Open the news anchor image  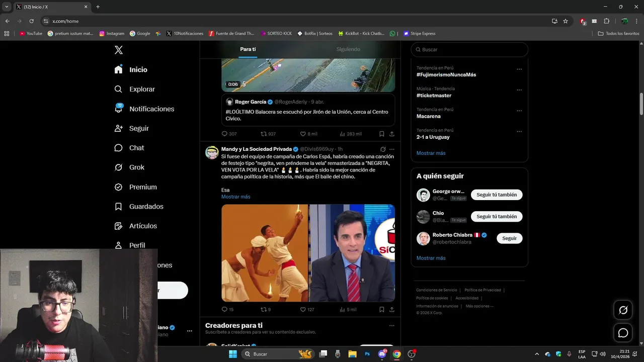(352, 253)
